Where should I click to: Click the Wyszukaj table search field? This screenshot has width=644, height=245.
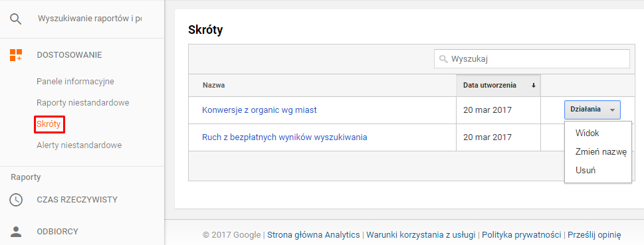(532, 59)
